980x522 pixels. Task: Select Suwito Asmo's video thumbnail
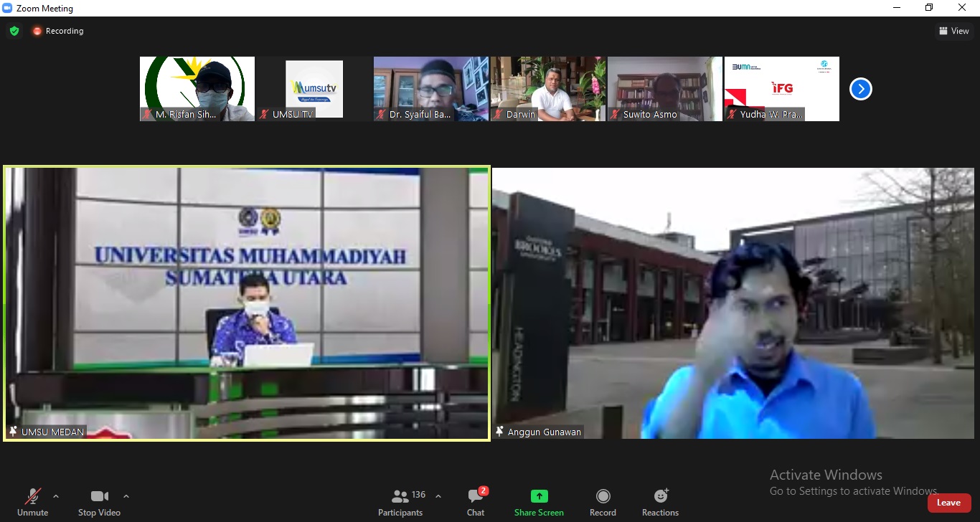665,89
